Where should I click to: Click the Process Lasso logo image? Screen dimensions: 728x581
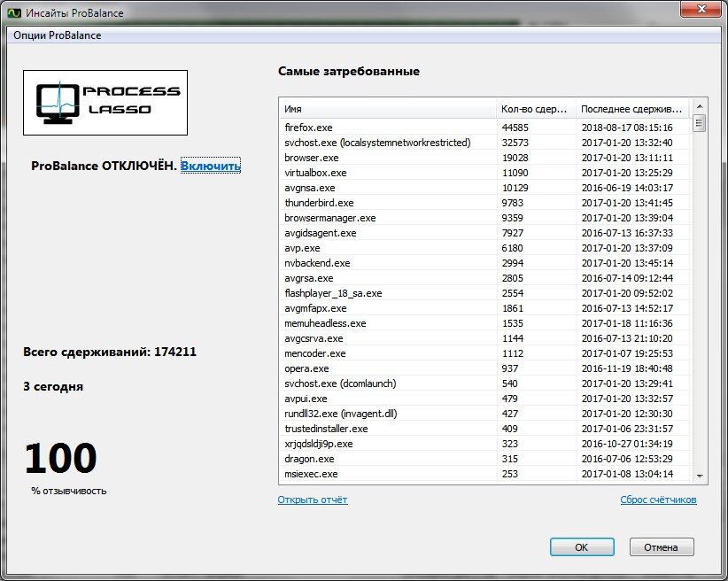105,103
